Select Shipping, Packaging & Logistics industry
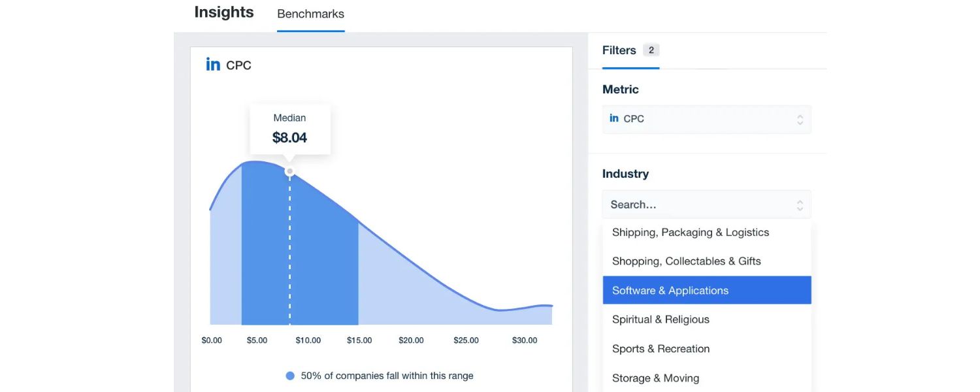Screen dimensions: 980x392 (691, 232)
